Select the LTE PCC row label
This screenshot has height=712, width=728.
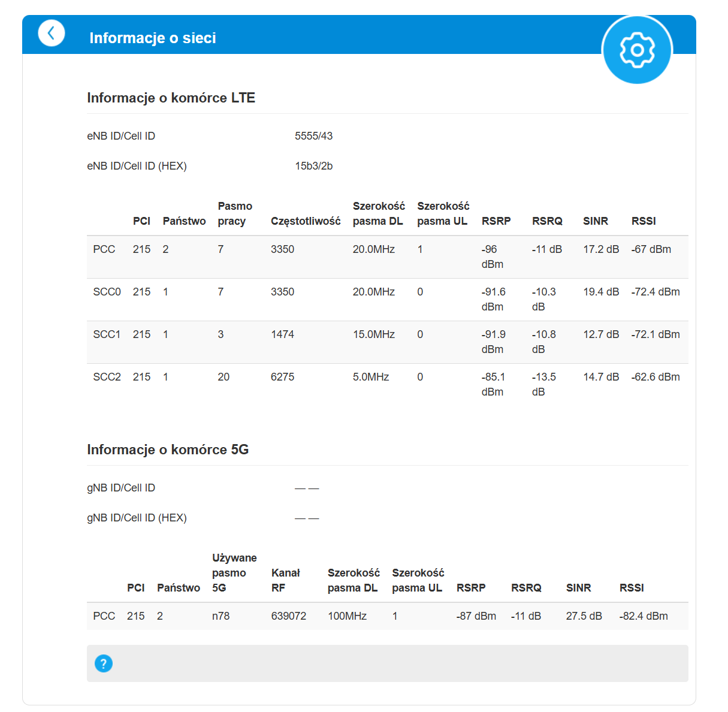coord(104,249)
